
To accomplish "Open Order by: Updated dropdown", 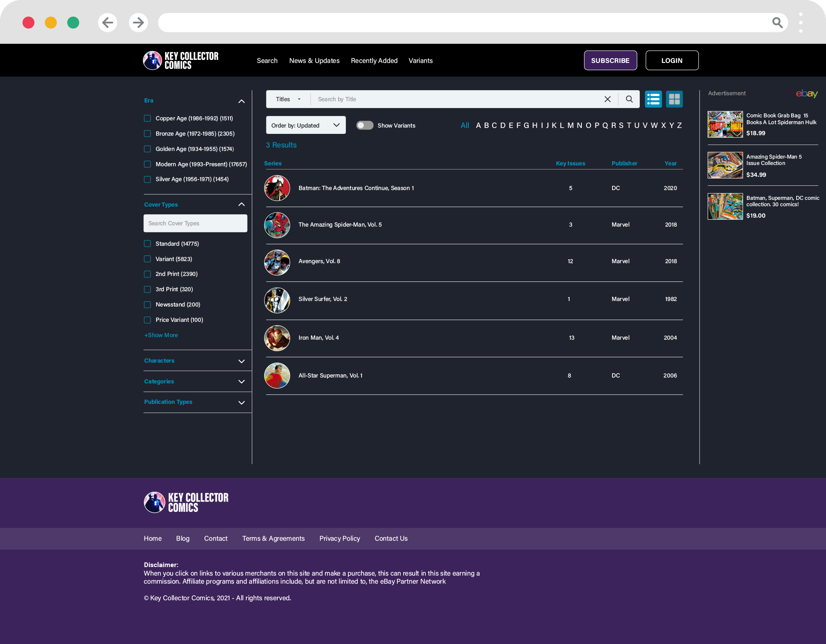I will (306, 125).
